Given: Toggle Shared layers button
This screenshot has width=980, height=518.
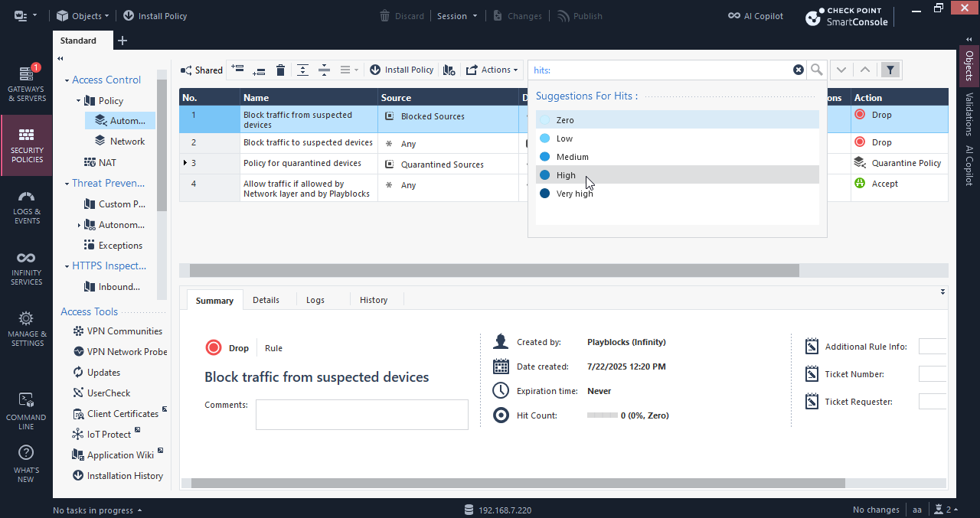Looking at the screenshot, I should click(x=201, y=70).
